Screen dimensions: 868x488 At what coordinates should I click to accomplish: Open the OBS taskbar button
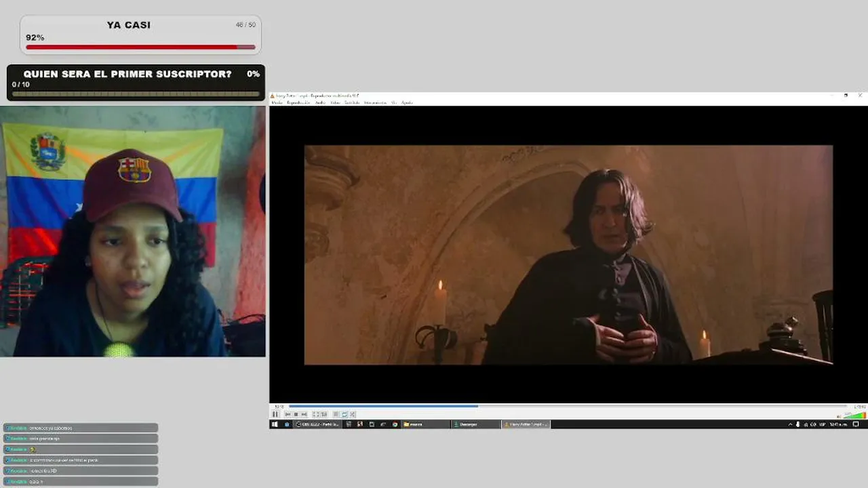point(317,424)
